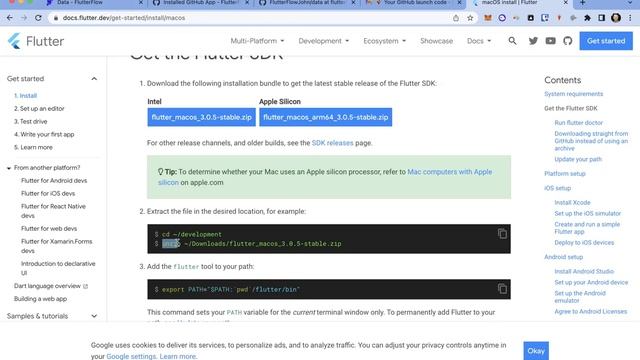This screenshot has width=640, height=360.
Task: Open a new browser tab with plus
Action: [582, 3]
